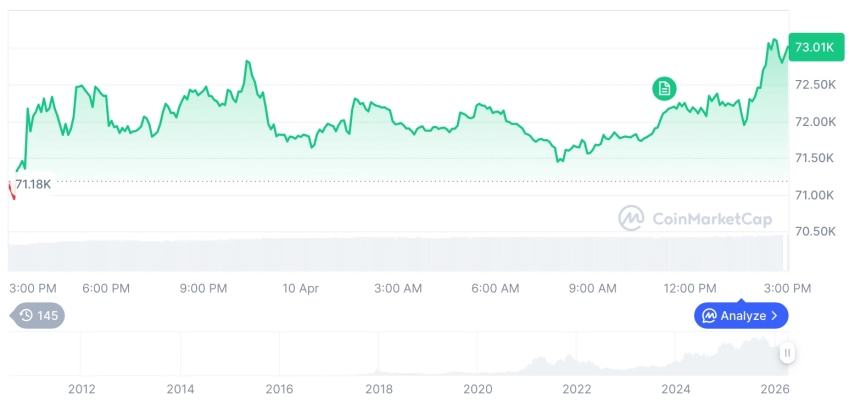Open the 145 history events badge
This screenshot has width=860, height=401.
pos(38,316)
